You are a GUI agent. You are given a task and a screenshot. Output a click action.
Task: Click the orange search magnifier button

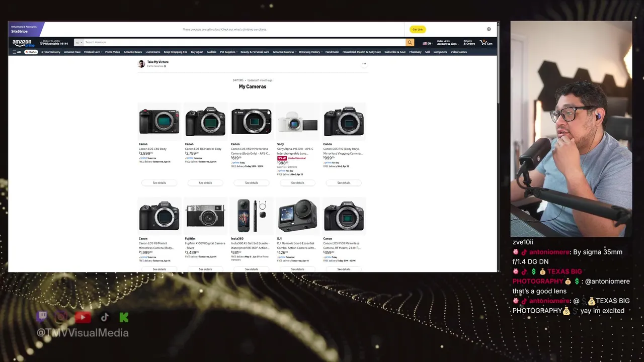(x=410, y=42)
